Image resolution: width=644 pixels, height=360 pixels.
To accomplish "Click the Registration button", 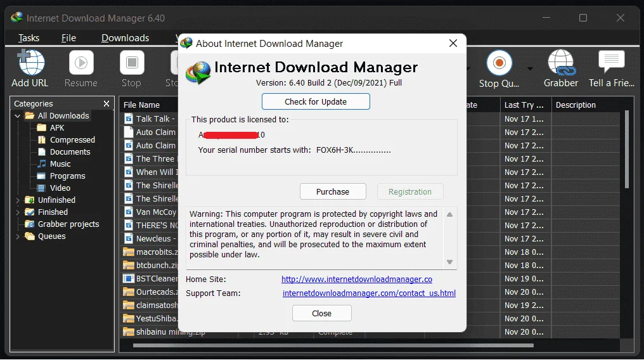I will click(410, 191).
